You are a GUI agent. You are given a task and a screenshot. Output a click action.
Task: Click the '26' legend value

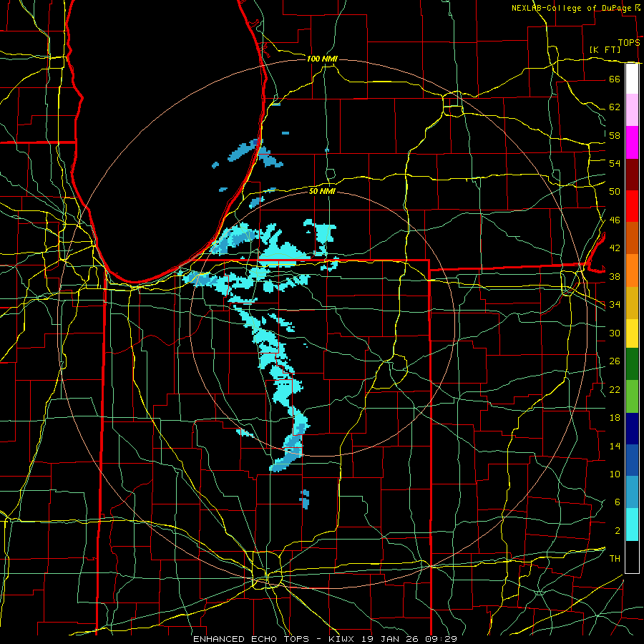[615, 361]
